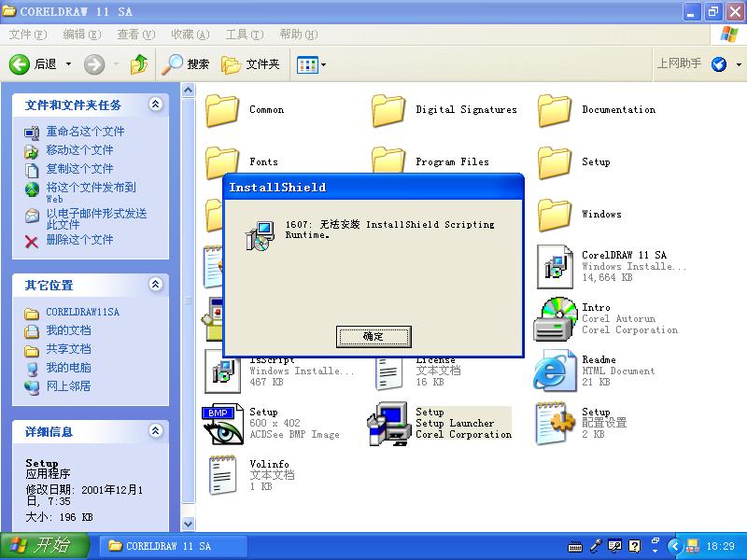Image resolution: width=747 pixels, height=560 pixels.
Task: Select the Setup BMP image icon
Action: (x=221, y=424)
